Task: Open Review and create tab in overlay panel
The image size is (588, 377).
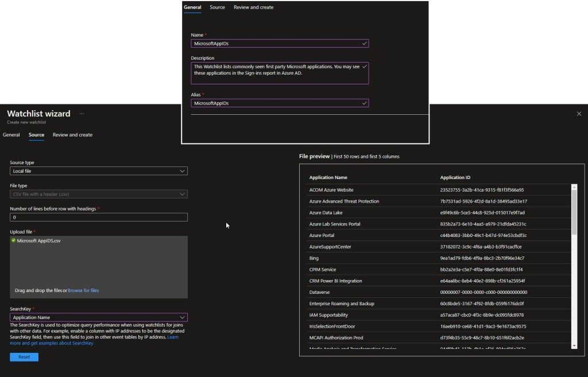Action: pyautogui.click(x=253, y=7)
